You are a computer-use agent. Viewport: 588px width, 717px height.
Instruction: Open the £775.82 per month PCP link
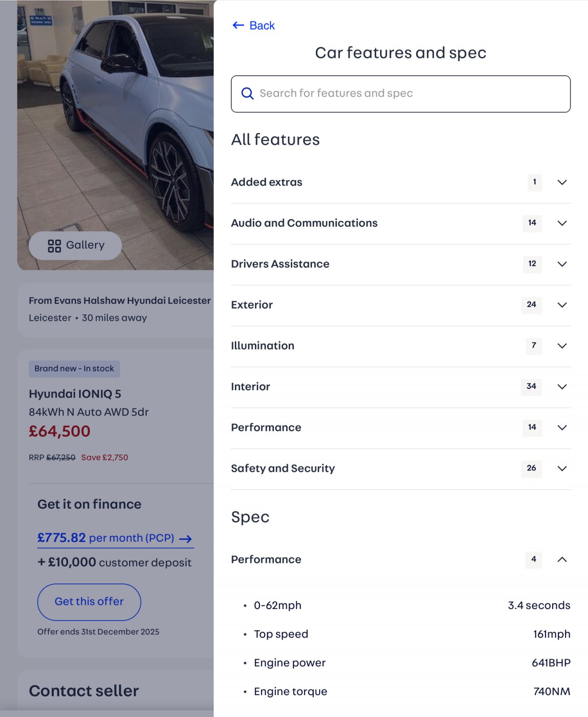point(106,538)
